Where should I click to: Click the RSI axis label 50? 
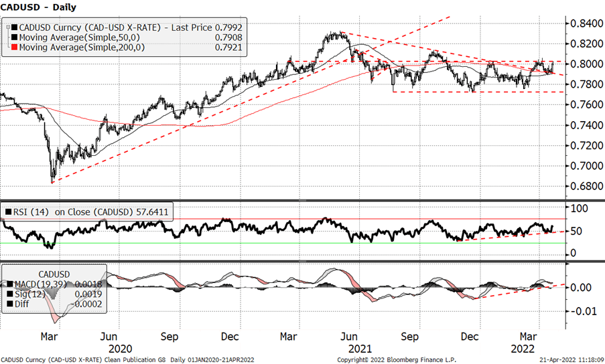(576, 231)
